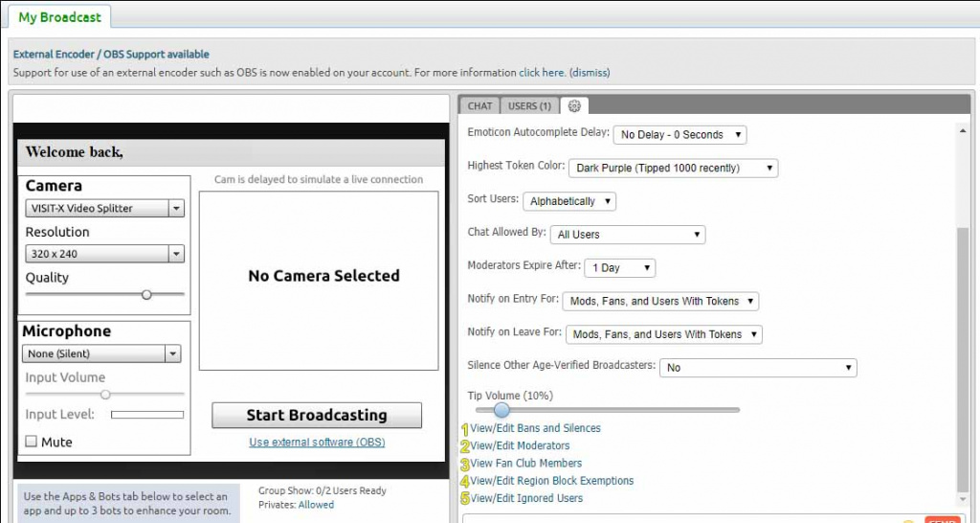Click the No Camera Selected preview area
Screen dimensions: 980x523
tap(319, 281)
